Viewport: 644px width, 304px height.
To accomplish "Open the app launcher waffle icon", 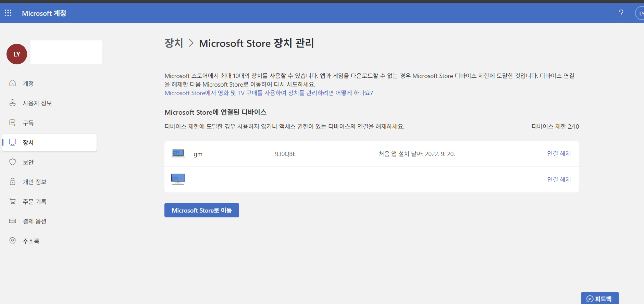I will tap(8, 13).
